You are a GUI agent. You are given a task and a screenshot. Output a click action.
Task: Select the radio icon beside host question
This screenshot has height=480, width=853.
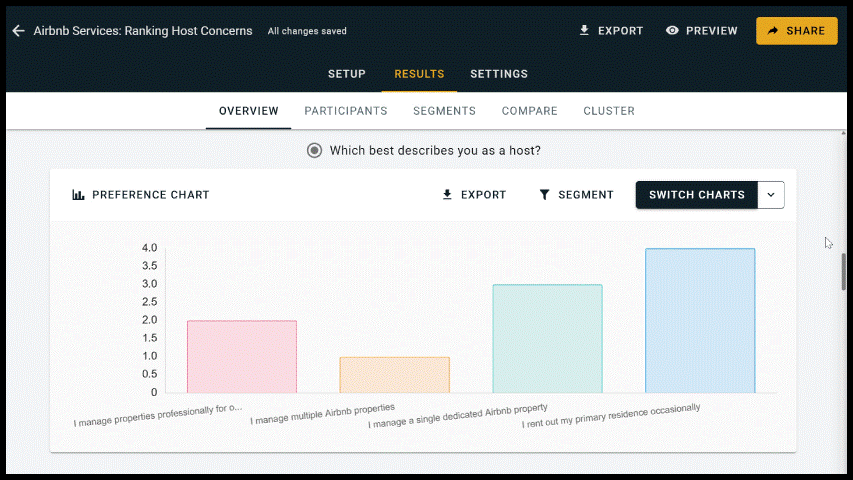click(314, 151)
